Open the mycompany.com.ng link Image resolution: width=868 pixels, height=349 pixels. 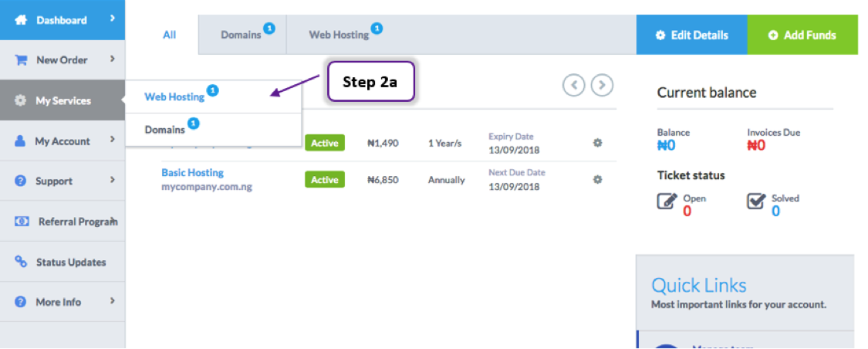pos(207,187)
